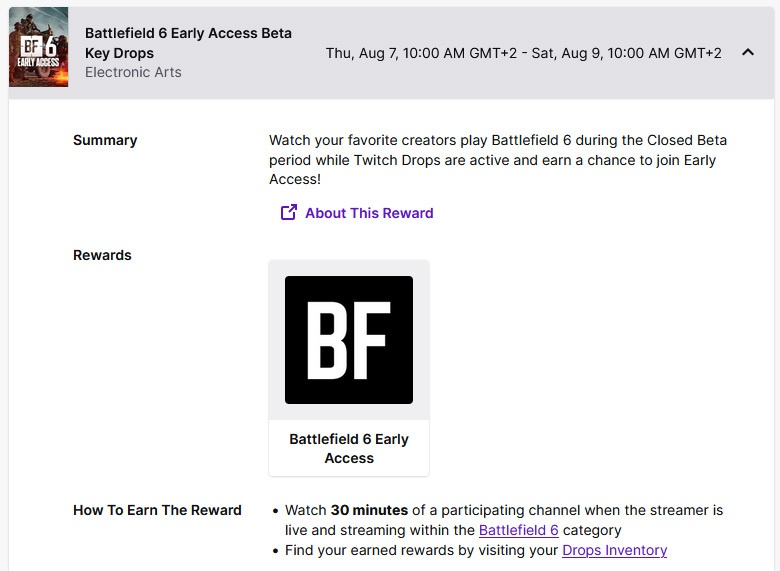
Task: Open the About This Reward link
Action: 369,213
